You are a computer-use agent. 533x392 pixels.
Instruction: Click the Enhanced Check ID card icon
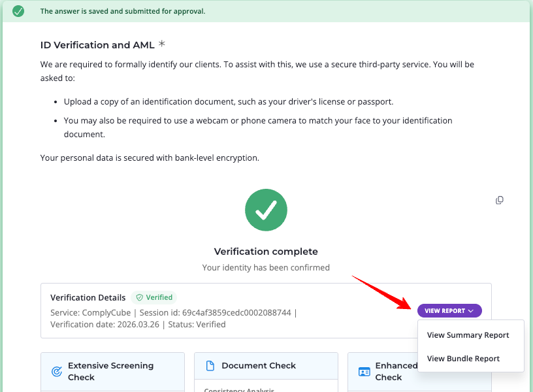[x=364, y=372]
